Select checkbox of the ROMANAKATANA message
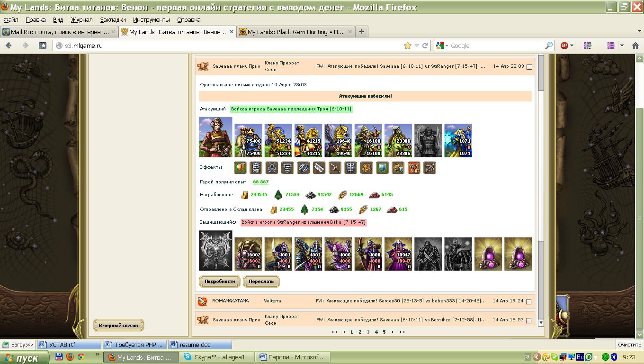Image resolution: width=644 pixels, height=364 pixels. [x=529, y=301]
